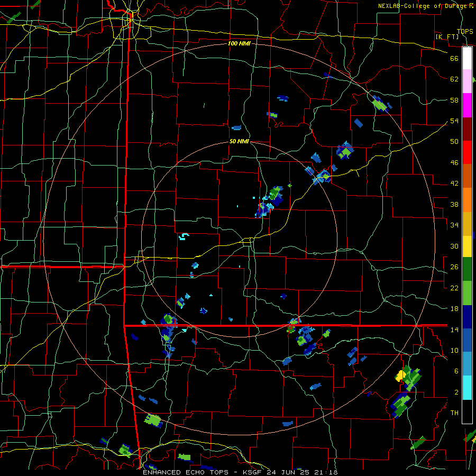Click the cyan legend swatch
This screenshot has height=476, width=476.
click(467, 388)
